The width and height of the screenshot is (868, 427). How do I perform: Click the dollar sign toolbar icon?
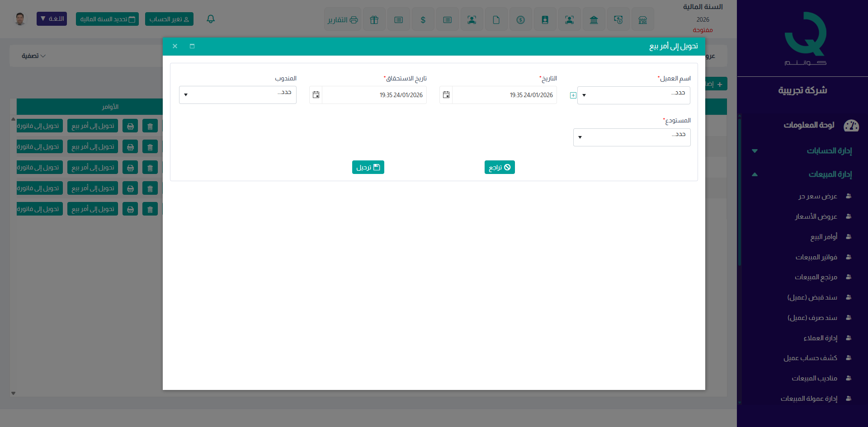[x=423, y=20]
